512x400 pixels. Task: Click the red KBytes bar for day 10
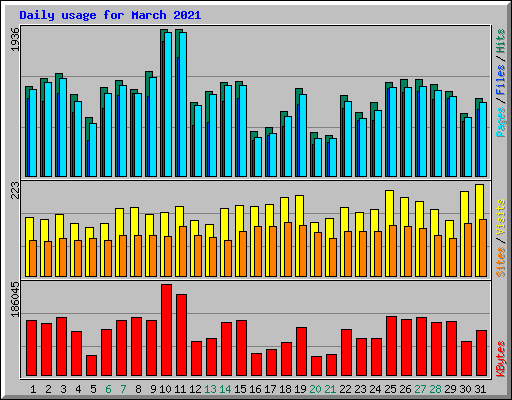(x=167, y=330)
